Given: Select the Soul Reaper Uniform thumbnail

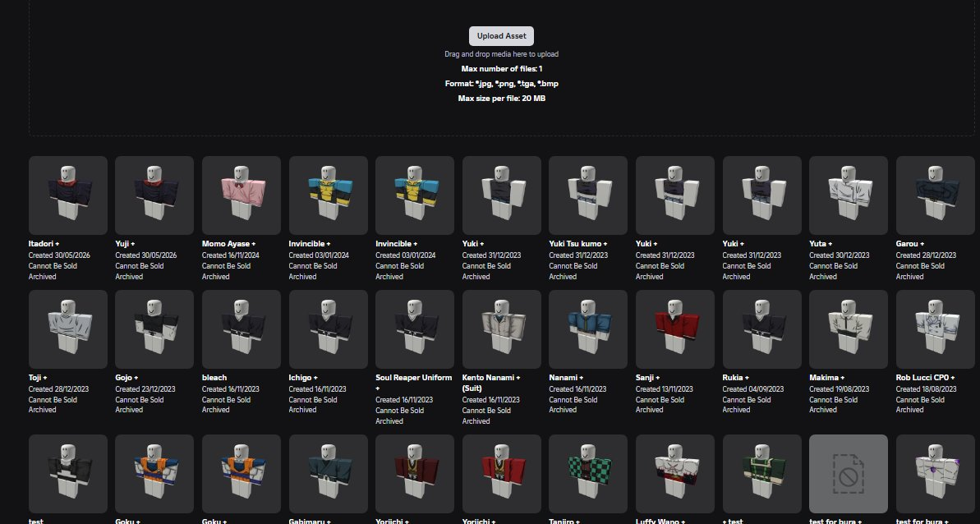Looking at the screenshot, I should point(415,329).
